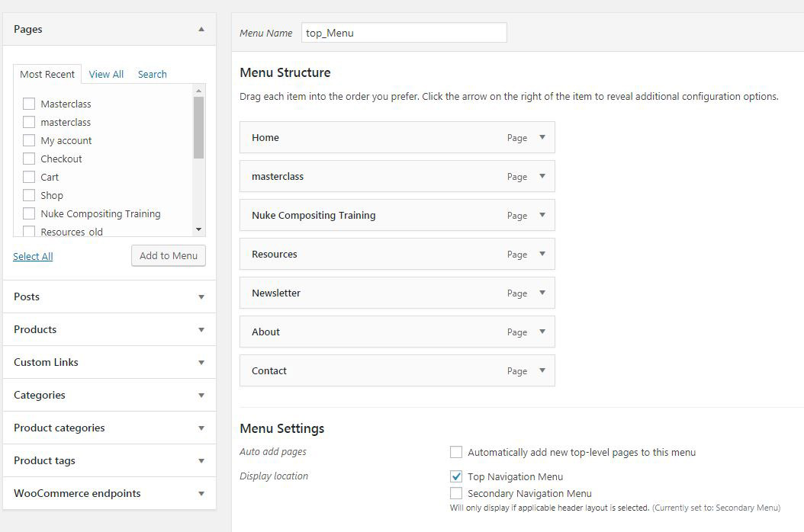Switch to the Most Recent tab
This screenshot has width=804, height=532.
[x=47, y=75]
